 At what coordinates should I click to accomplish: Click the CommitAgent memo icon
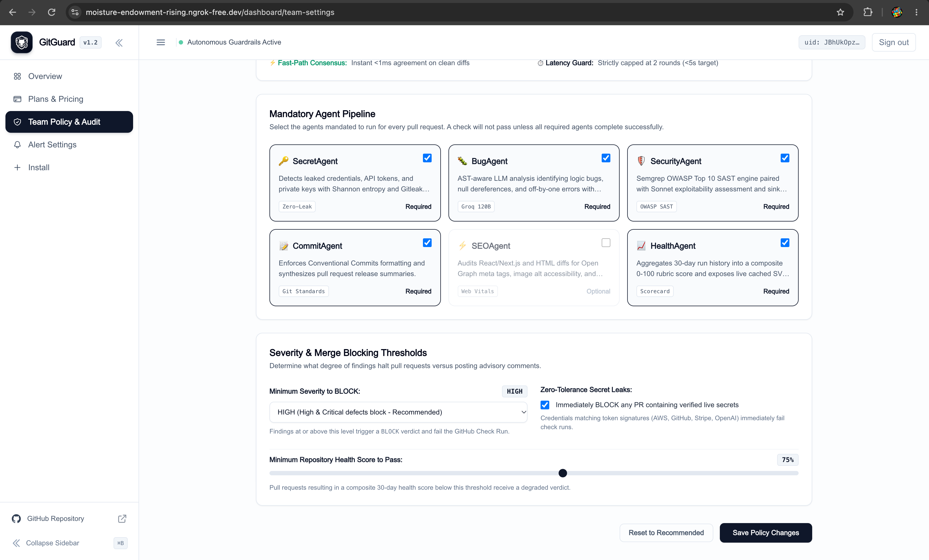tap(284, 246)
